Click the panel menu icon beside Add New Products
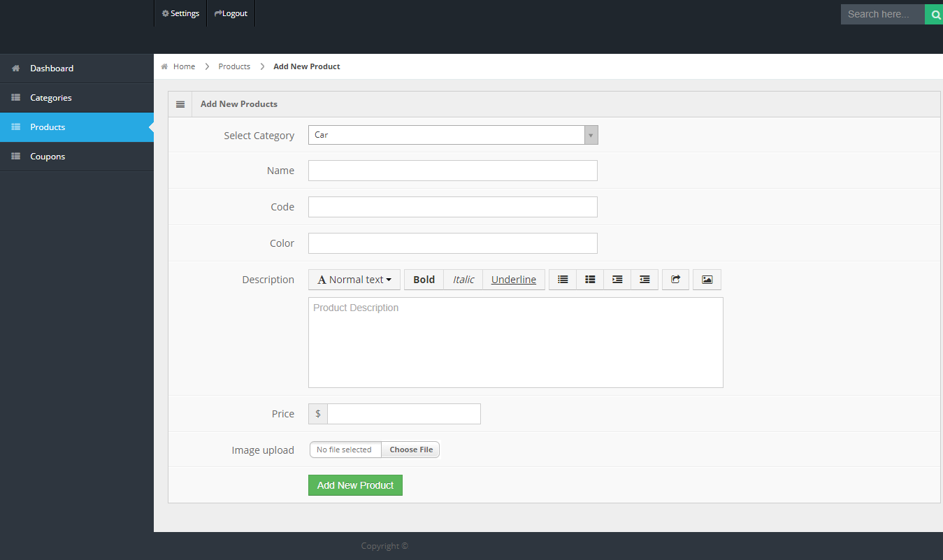The height and width of the screenshot is (560, 943). tap(180, 104)
